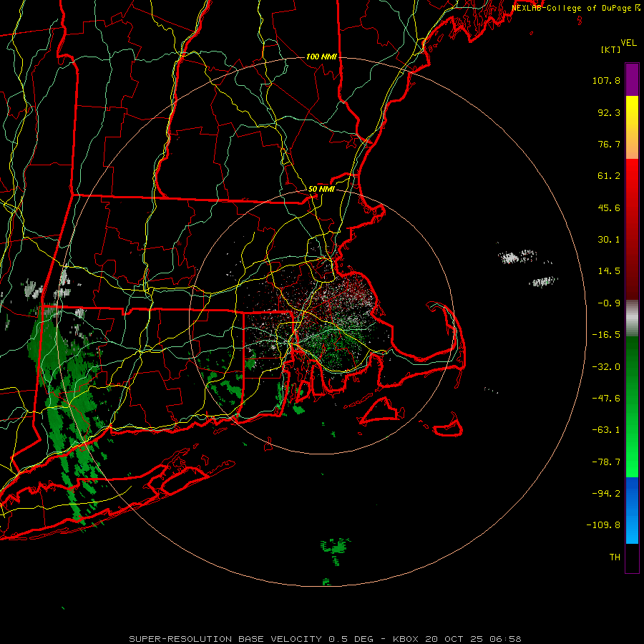Select the 92.3 value on the velocity scale
Screen dimensions: 644x644
click(609, 112)
